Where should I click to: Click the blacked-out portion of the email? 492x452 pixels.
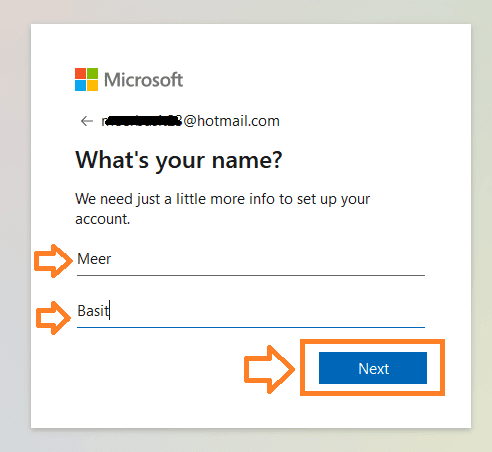pos(143,121)
